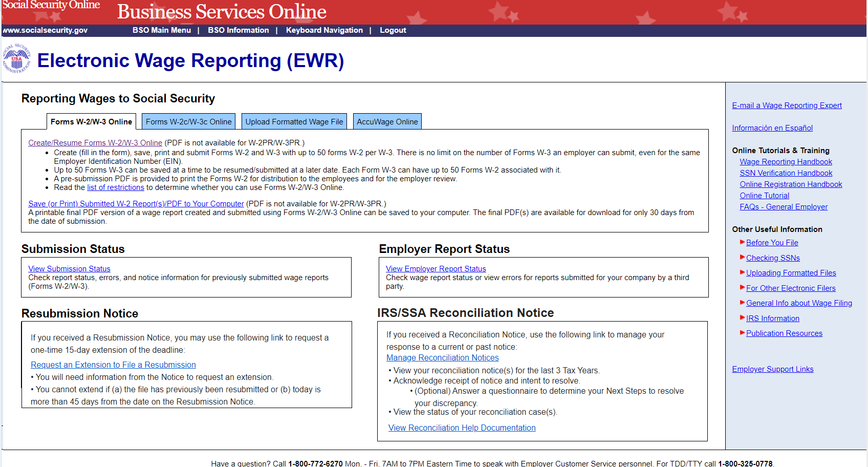Viewport: 868px width, 467px height.
Task: Click View Submission Status link
Action: click(x=69, y=269)
